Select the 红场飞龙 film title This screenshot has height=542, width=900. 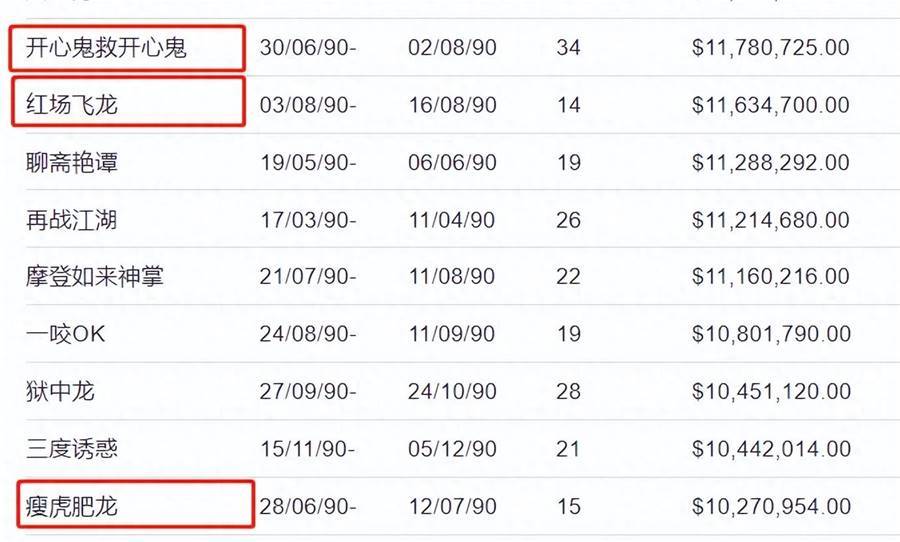[72, 105]
